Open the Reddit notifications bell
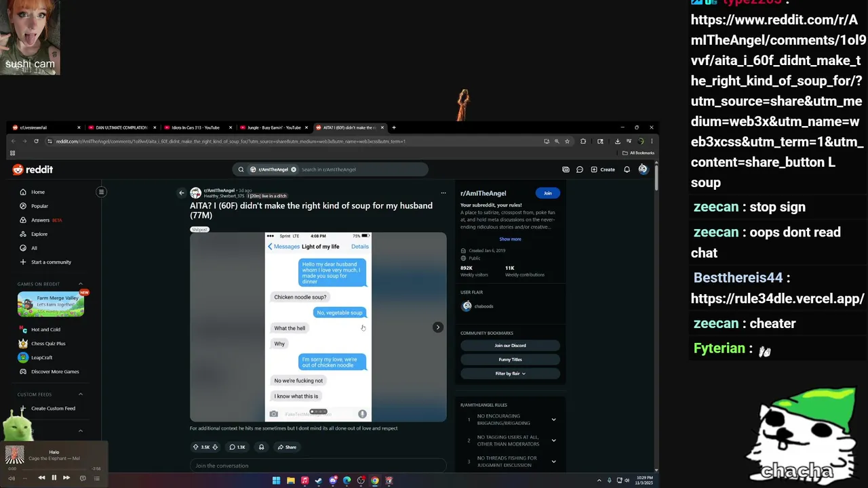The height and width of the screenshot is (488, 868). coord(627,169)
